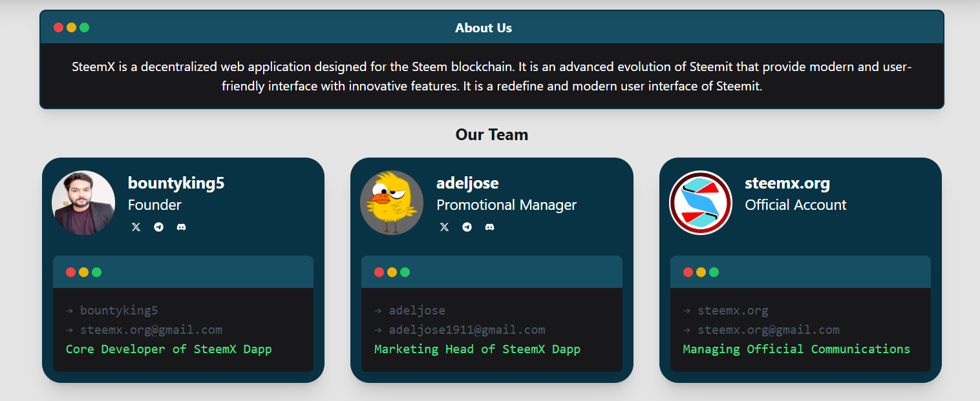Click the 'Founder' role text

tap(154, 205)
